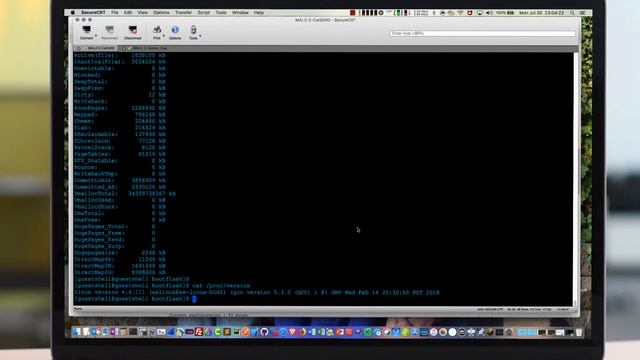Click the menu bar date and time
Screen dimensions: 640x360
pyautogui.click(x=542, y=13)
